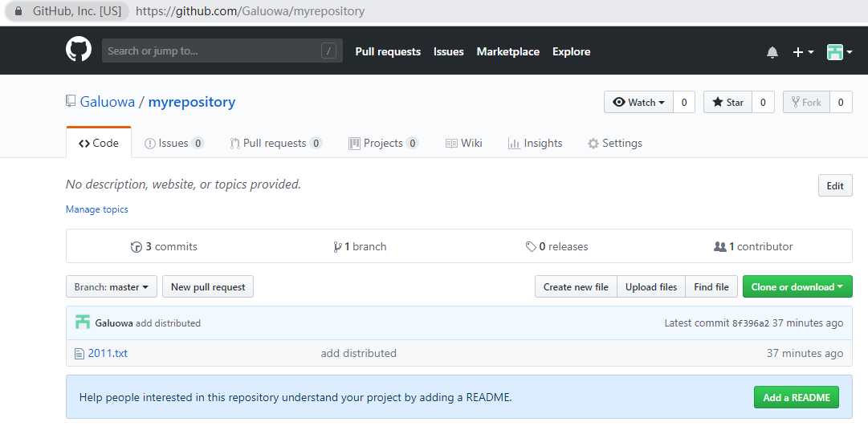Click the 2011.txt file icon
The width and height of the screenshot is (868, 430).
click(x=79, y=354)
